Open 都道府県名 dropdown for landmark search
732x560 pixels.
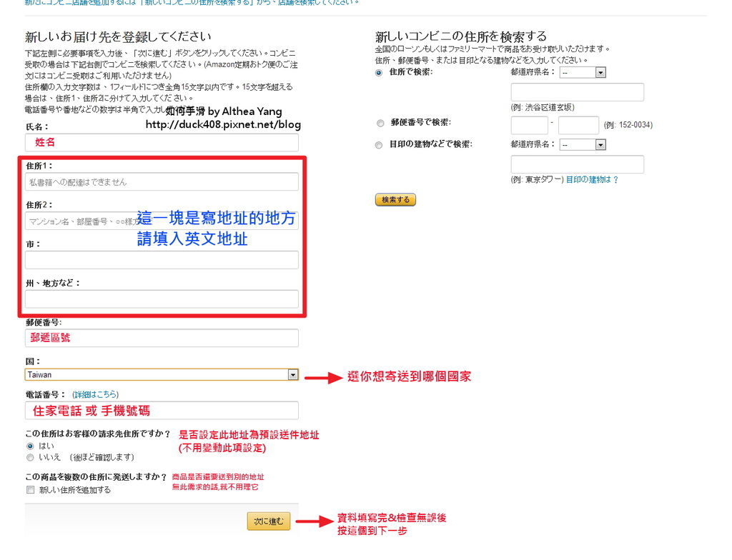583,145
